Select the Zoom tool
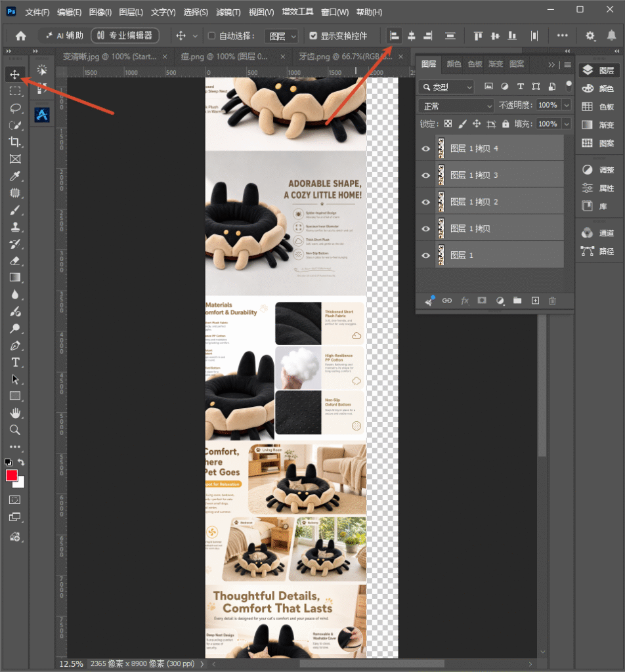The height and width of the screenshot is (672, 625). (x=15, y=430)
